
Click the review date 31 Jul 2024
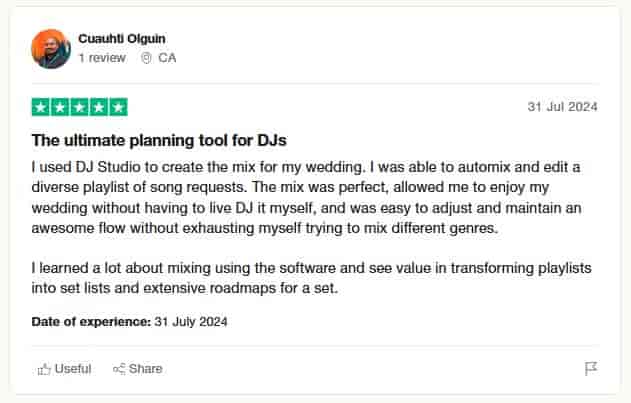(562, 108)
